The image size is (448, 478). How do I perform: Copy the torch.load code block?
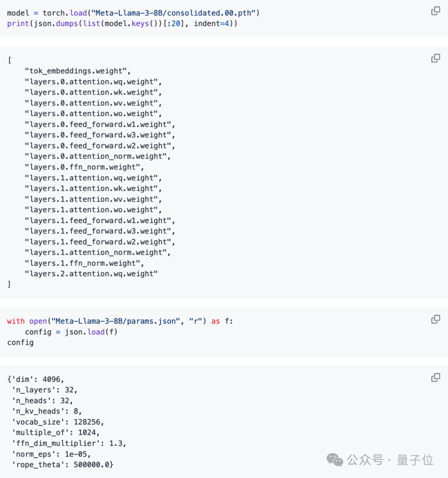point(436,11)
